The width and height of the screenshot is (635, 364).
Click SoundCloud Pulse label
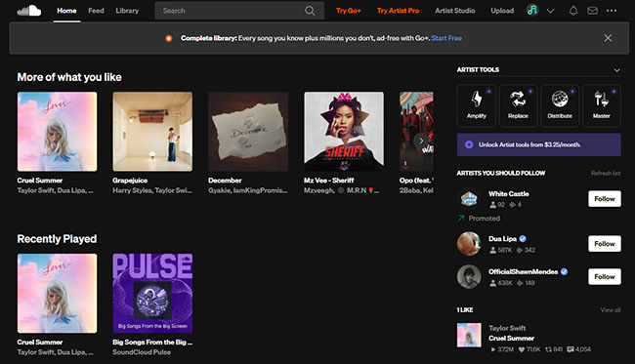click(142, 352)
